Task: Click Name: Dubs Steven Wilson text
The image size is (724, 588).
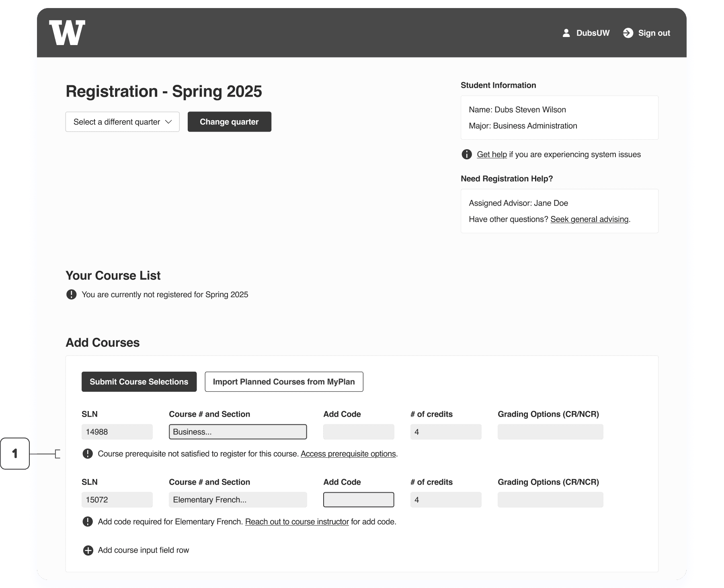Action: (517, 110)
